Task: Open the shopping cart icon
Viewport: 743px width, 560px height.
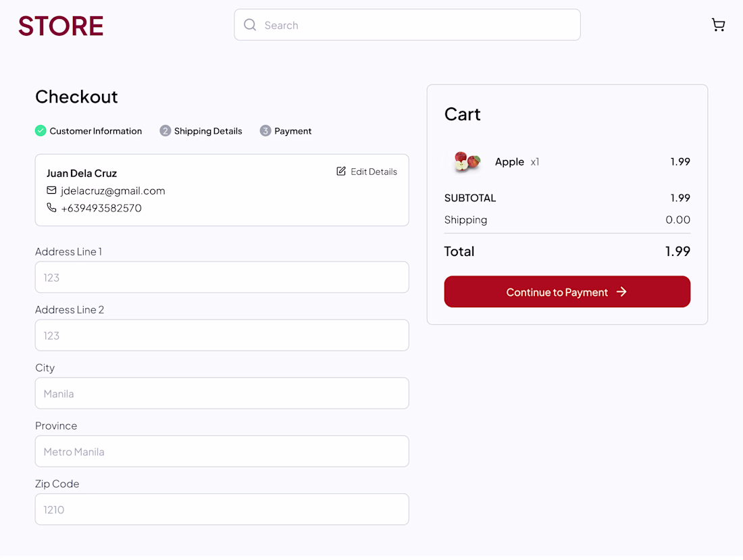Action: tap(718, 25)
